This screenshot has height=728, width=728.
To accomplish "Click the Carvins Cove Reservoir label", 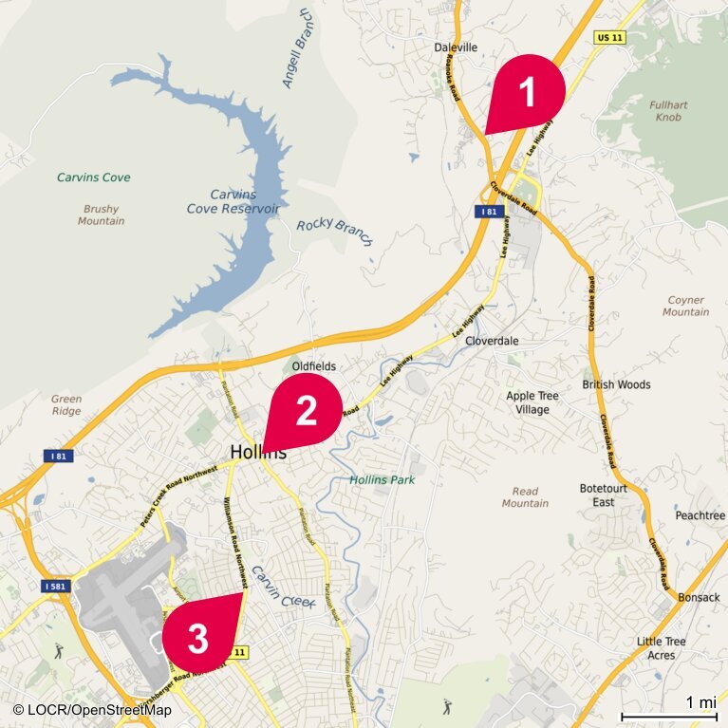I will pyautogui.click(x=233, y=201).
